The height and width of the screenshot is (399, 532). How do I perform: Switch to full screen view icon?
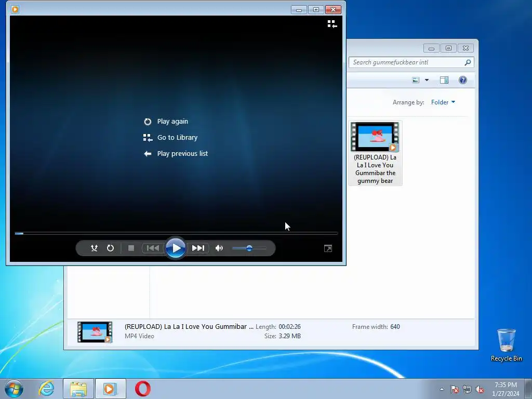click(x=328, y=248)
